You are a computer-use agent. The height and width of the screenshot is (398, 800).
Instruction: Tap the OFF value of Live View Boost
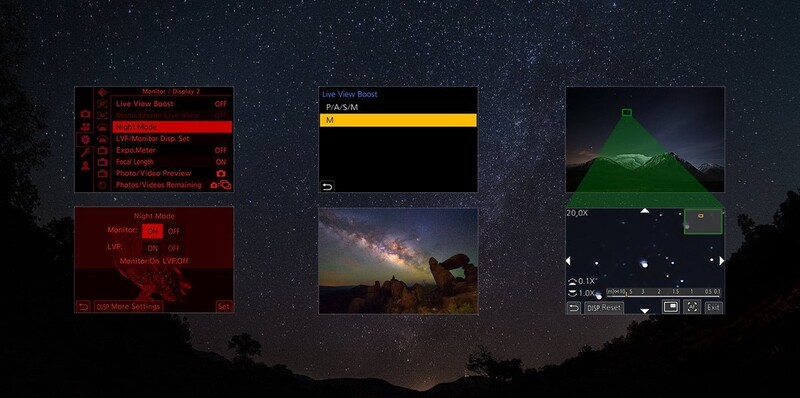click(220, 104)
